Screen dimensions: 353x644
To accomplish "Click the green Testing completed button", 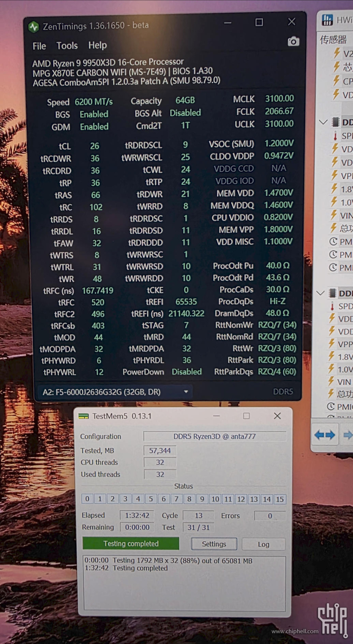I will [x=131, y=544].
